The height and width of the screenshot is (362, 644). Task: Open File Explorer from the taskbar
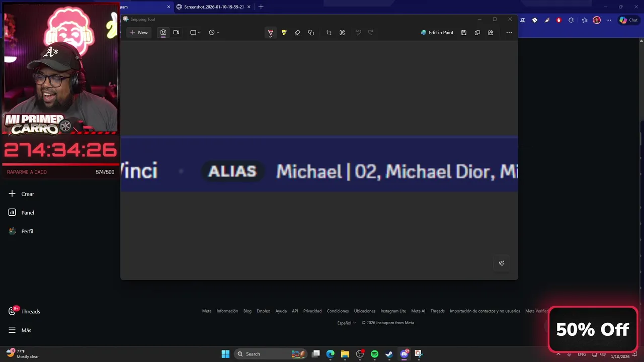(x=345, y=354)
